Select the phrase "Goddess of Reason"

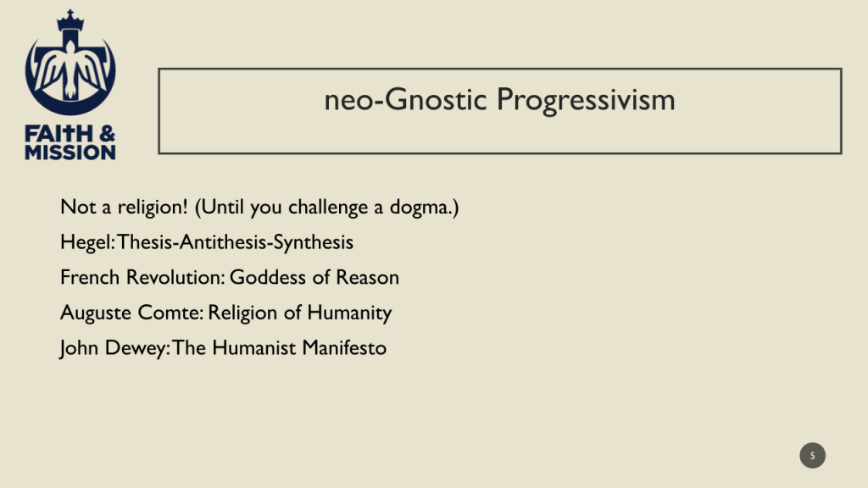pyautogui.click(x=314, y=277)
